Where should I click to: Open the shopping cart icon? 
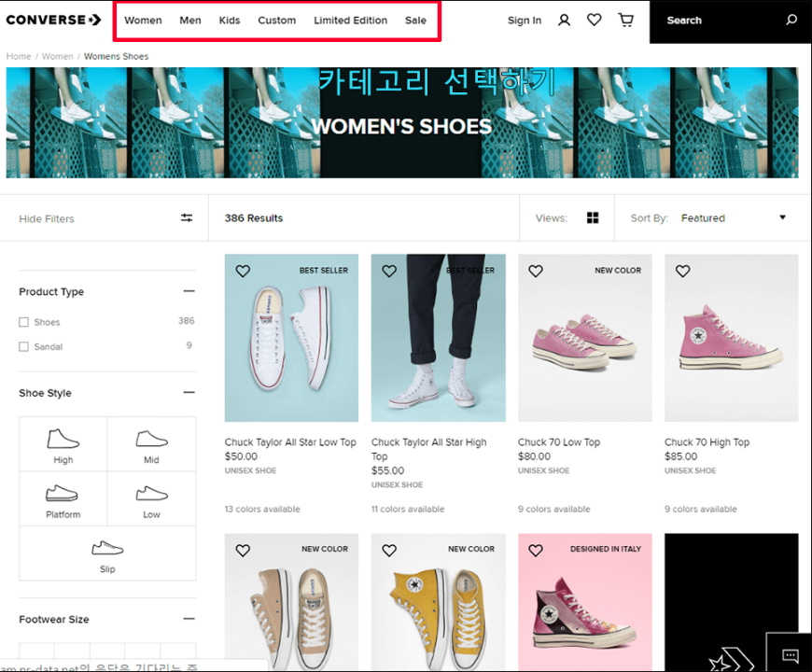tap(625, 21)
